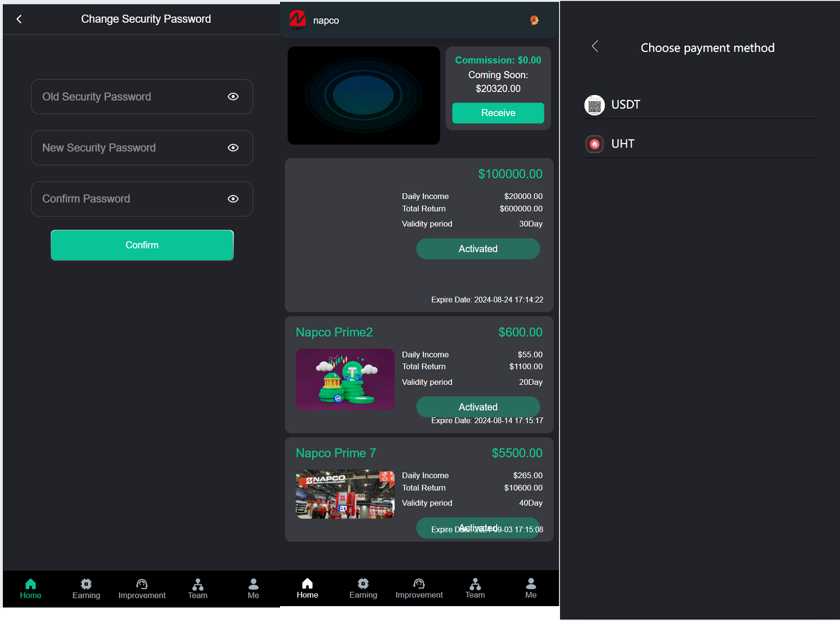Viewport: 840px width, 621px height.
Task: Go back from Change Security Password screen
Action: pyautogui.click(x=19, y=19)
